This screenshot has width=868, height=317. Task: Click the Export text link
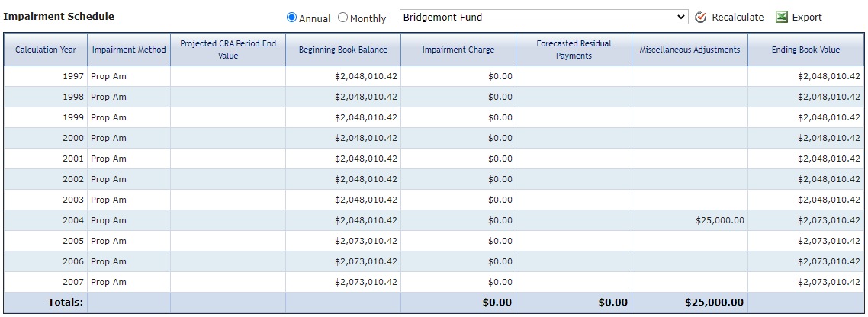(x=806, y=18)
